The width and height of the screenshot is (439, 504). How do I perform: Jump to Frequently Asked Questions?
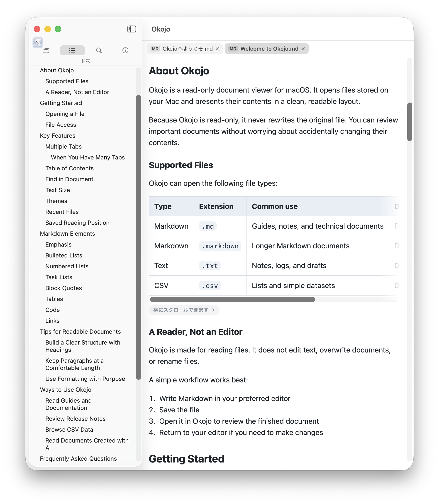coord(78,459)
